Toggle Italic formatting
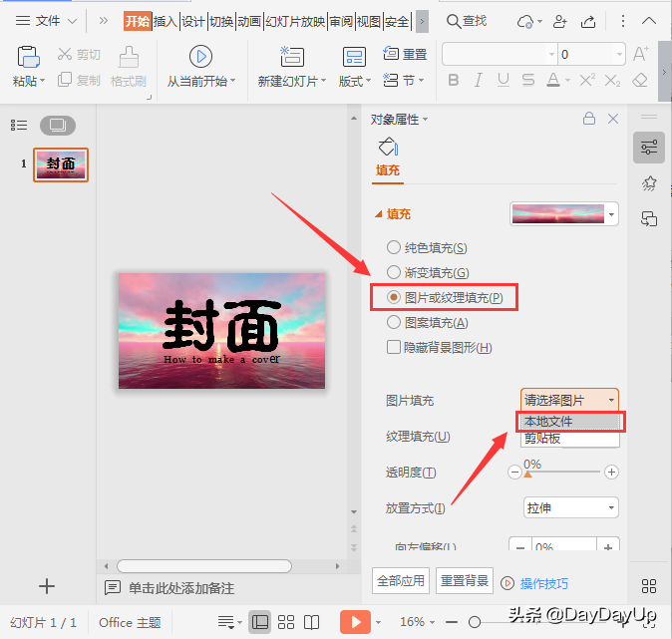672x639 pixels. pyautogui.click(x=478, y=80)
